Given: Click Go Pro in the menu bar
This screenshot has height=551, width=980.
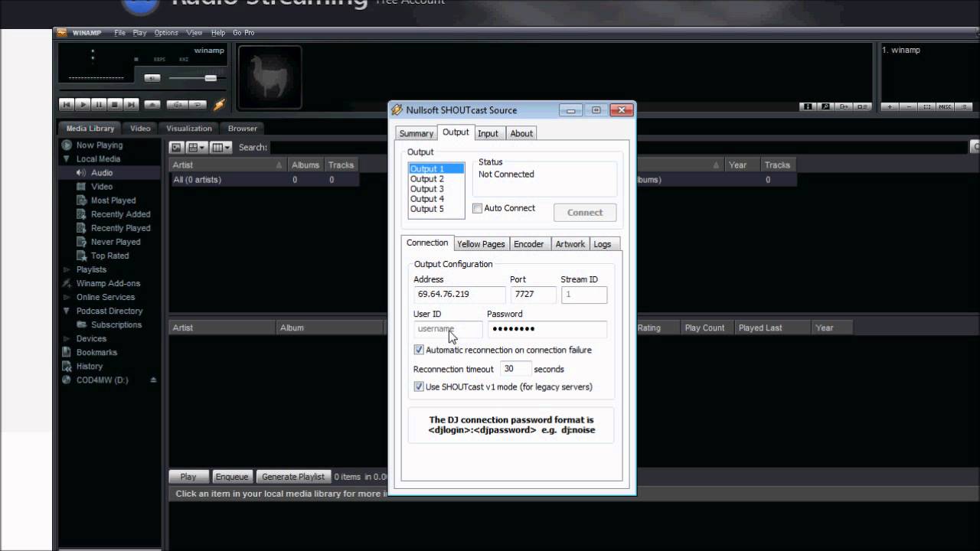Looking at the screenshot, I should [x=243, y=33].
